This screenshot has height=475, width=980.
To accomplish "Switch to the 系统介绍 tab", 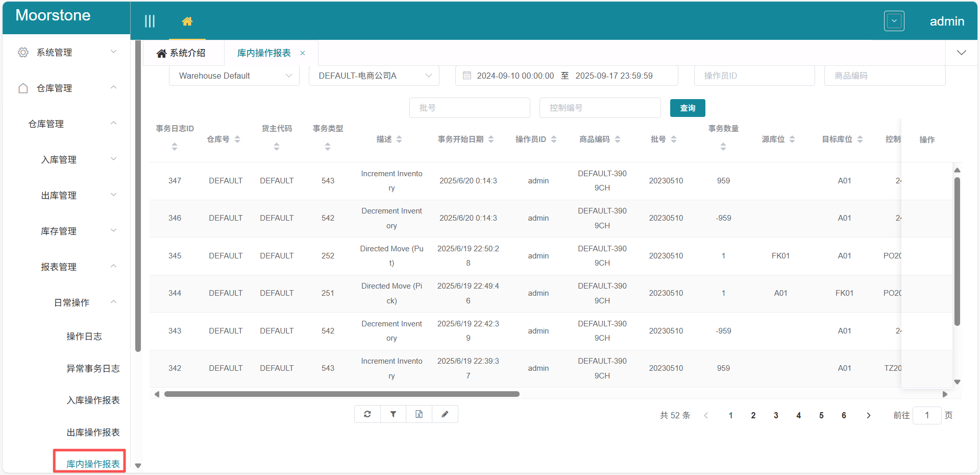I will (185, 53).
